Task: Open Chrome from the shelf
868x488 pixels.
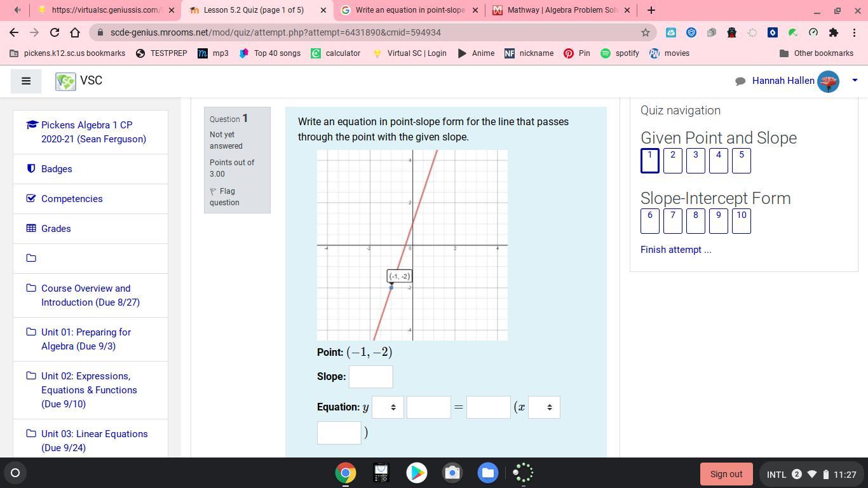Action: pos(346,473)
